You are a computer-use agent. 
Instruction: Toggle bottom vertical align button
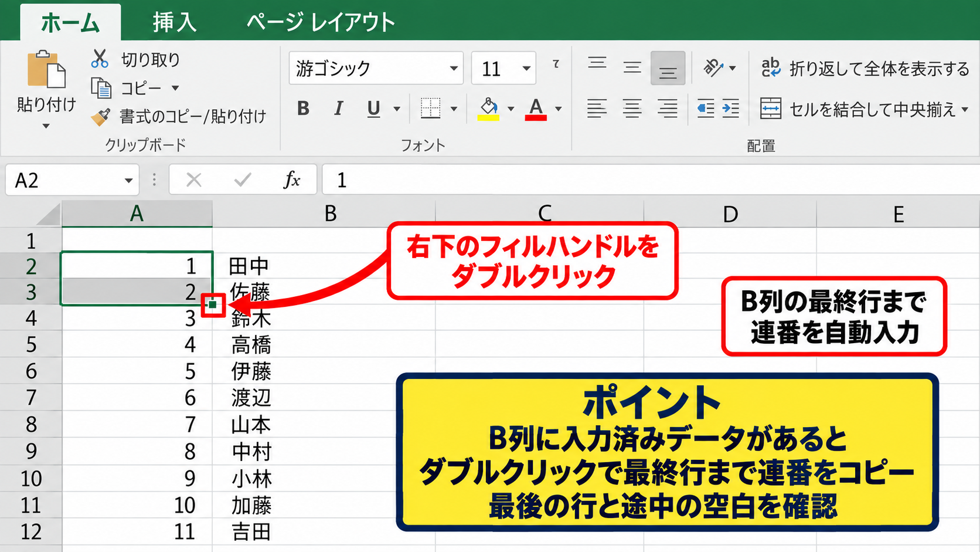coord(668,68)
